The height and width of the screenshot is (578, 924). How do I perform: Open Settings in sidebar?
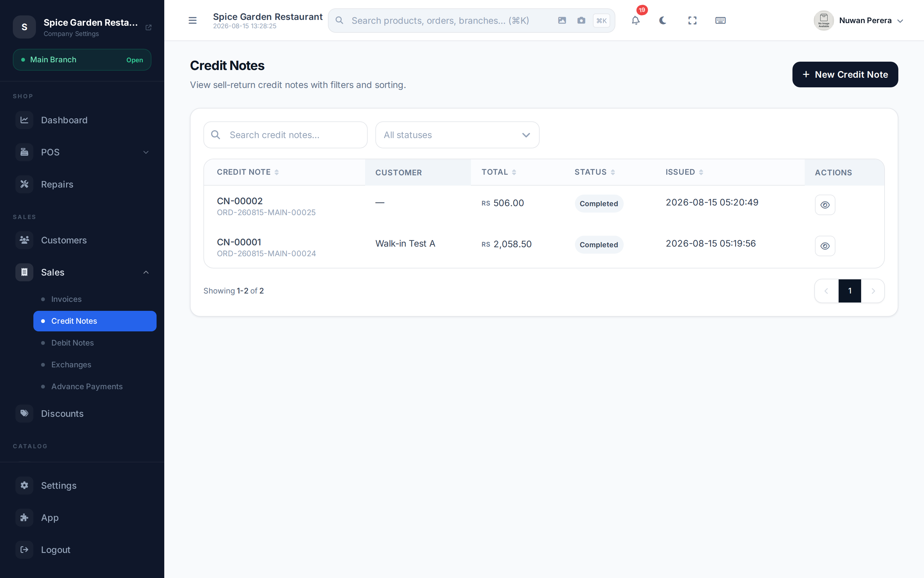82,486
